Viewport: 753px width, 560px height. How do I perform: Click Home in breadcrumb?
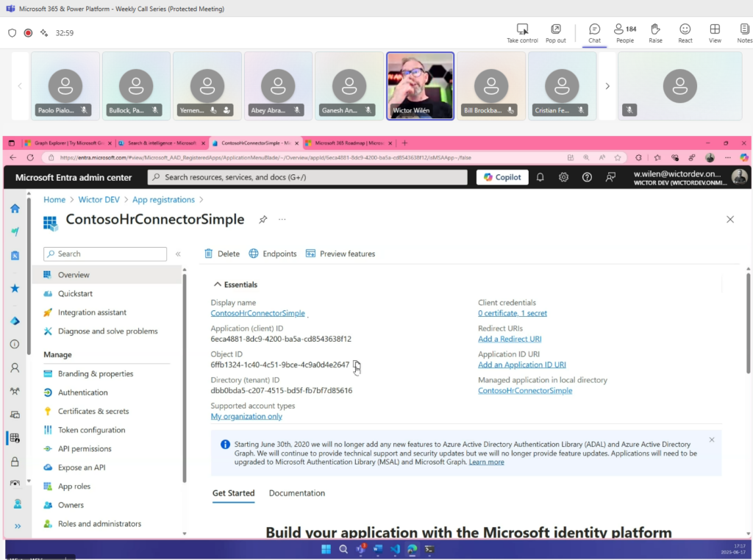pyautogui.click(x=54, y=200)
